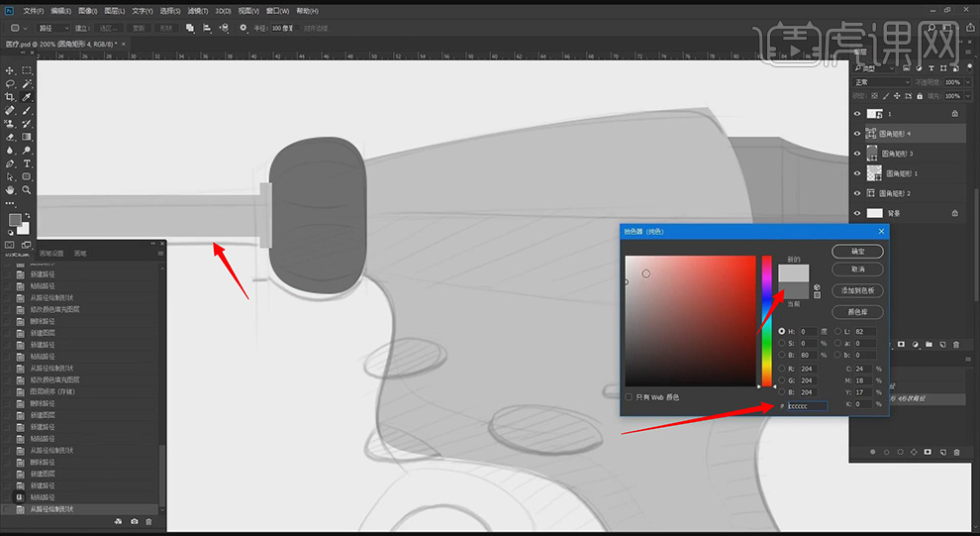980x536 pixels.
Task: Select the S saturation radio button
Action: tap(782, 344)
